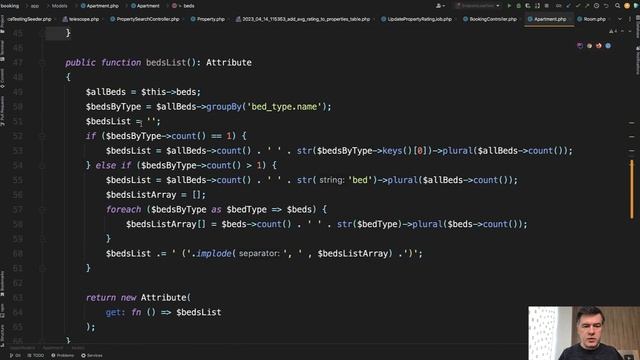The height and width of the screenshot is (360, 640).
Task: Switch to the PropertySearchController.php tab
Action: point(145,19)
